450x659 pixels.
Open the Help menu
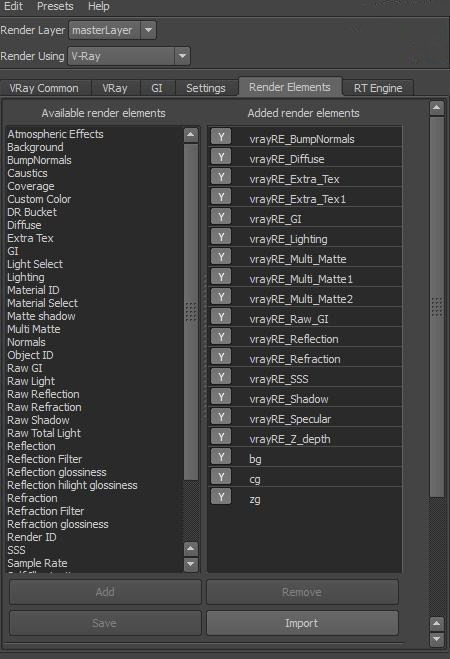(99, 6)
